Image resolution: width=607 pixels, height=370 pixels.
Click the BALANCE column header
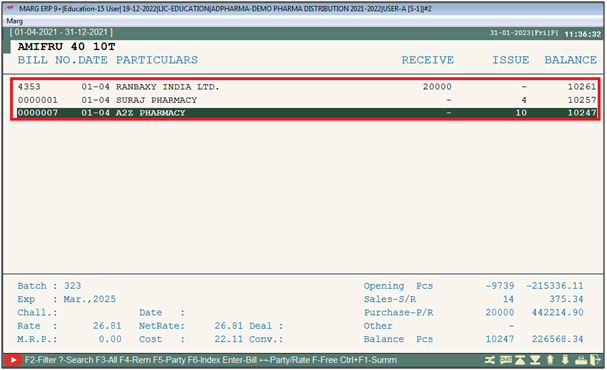pos(571,60)
